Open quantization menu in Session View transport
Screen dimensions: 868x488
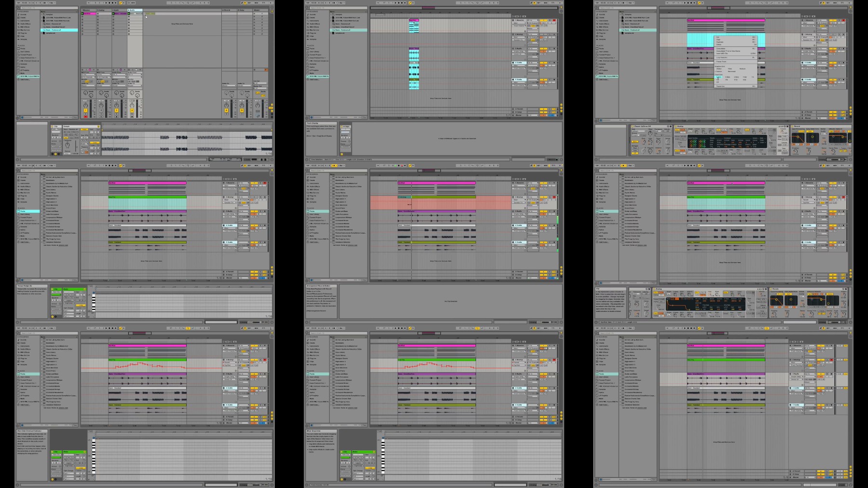coord(52,3)
